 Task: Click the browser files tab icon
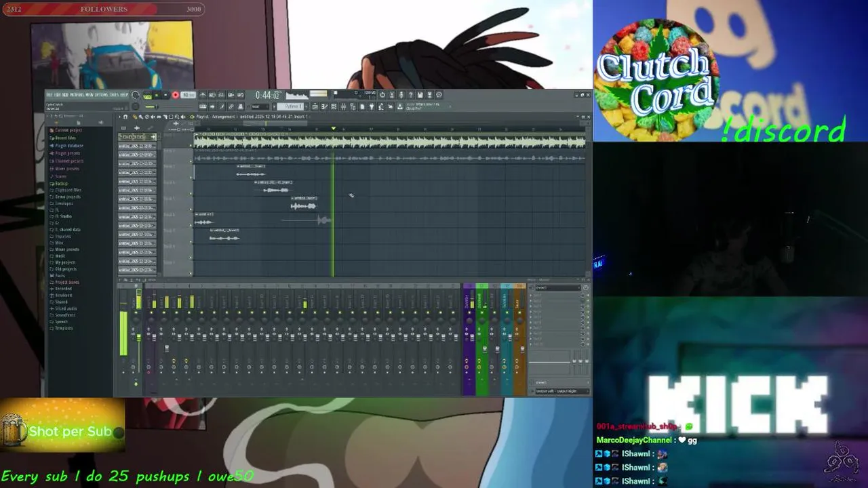78,122
